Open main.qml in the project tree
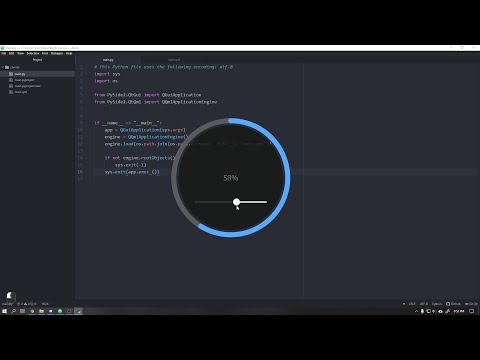The width and height of the screenshot is (480, 360). pos(21,92)
